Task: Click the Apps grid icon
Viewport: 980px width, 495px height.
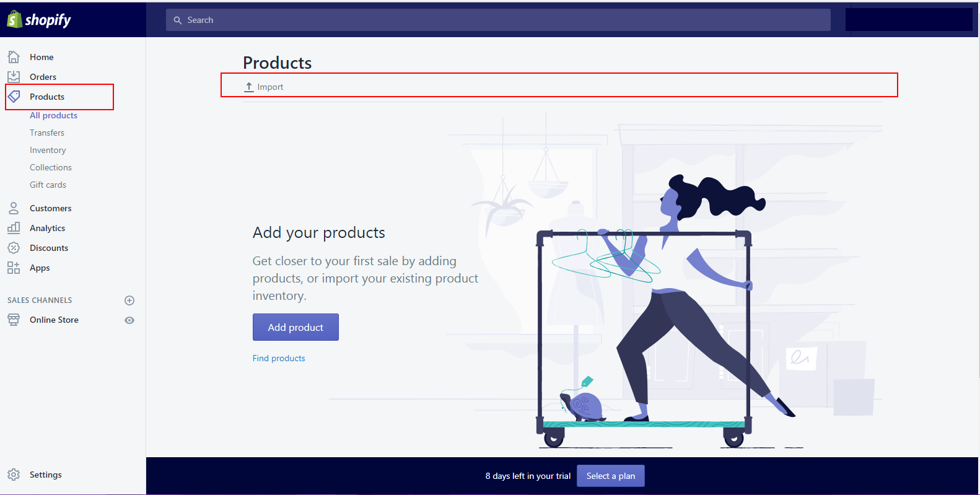Action: tap(14, 268)
